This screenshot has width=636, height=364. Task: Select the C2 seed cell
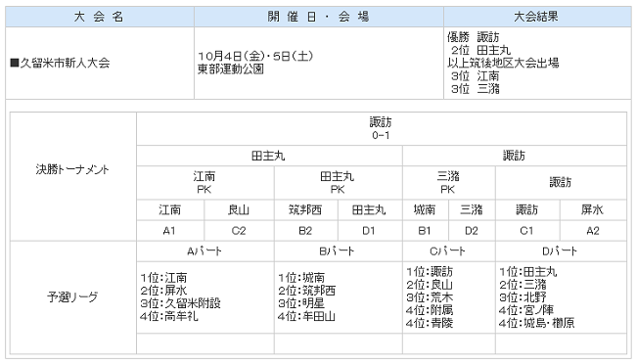(x=239, y=231)
